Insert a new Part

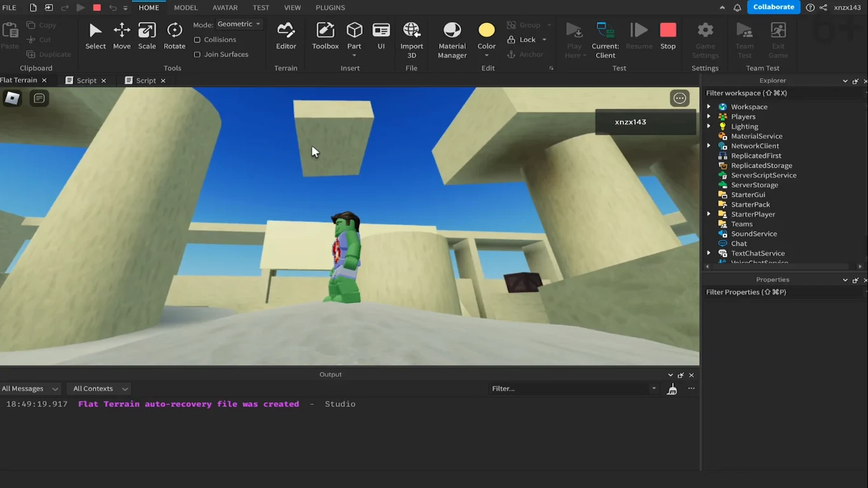point(354,36)
